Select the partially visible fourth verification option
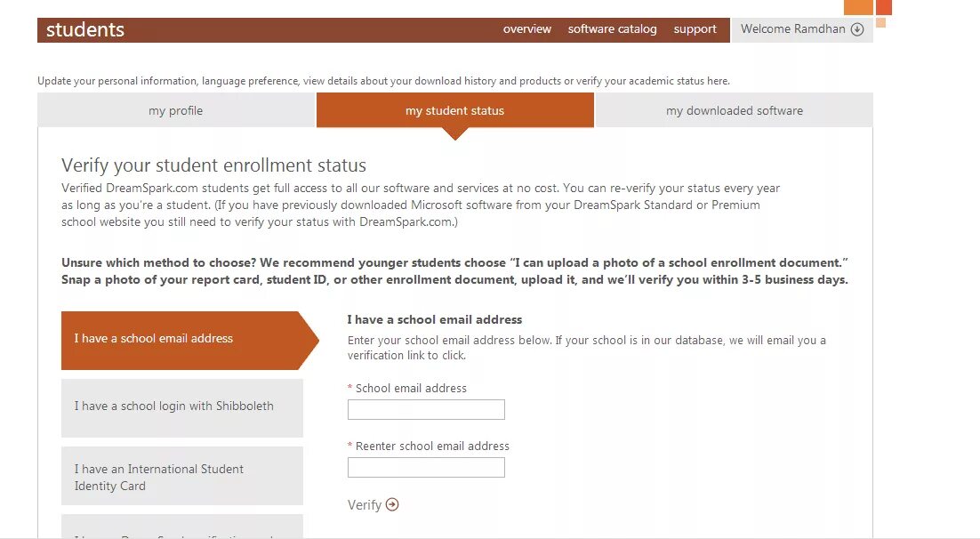Image resolution: width=980 pixels, height=539 pixels. (x=181, y=529)
